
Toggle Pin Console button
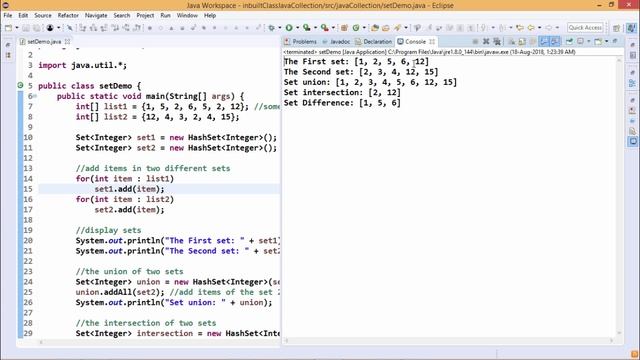(x=569, y=41)
